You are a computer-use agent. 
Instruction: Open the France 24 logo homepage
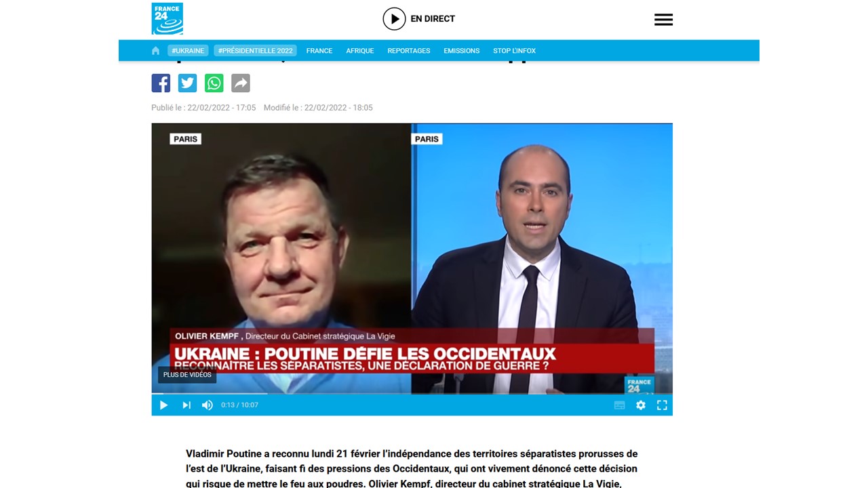(x=167, y=19)
